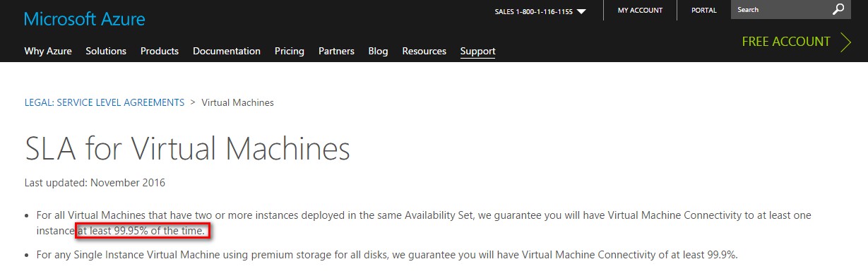This screenshot has height=276, width=868.
Task: Open the Partners navigation item
Action: pos(336,51)
